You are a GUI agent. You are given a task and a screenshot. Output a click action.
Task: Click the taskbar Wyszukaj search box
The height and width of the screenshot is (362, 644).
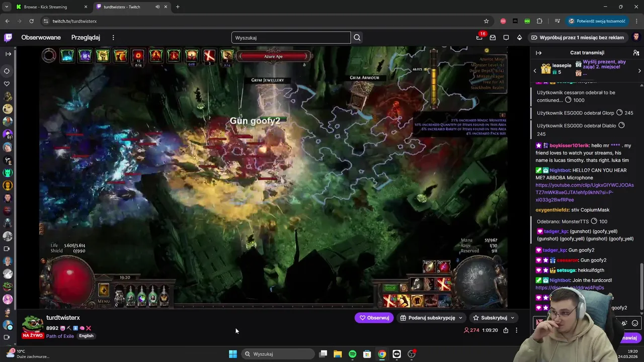(x=277, y=354)
